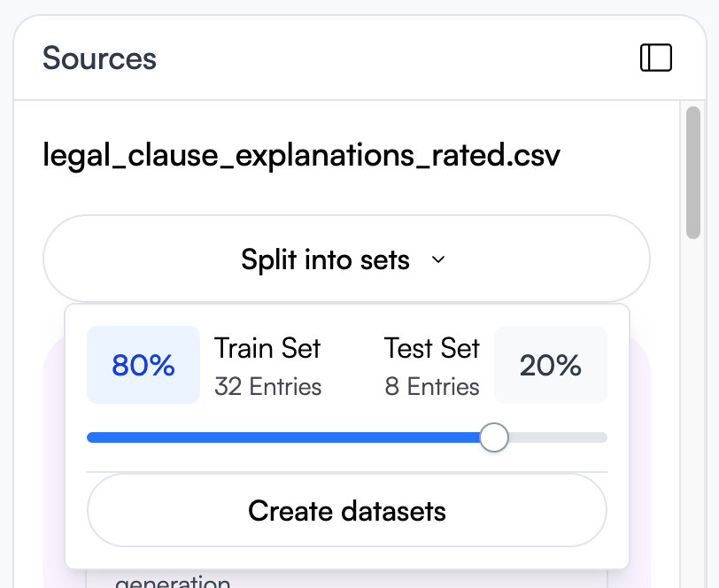
Task: Select the legal_clause_explanations_rated.csv filename
Action: [x=302, y=154]
